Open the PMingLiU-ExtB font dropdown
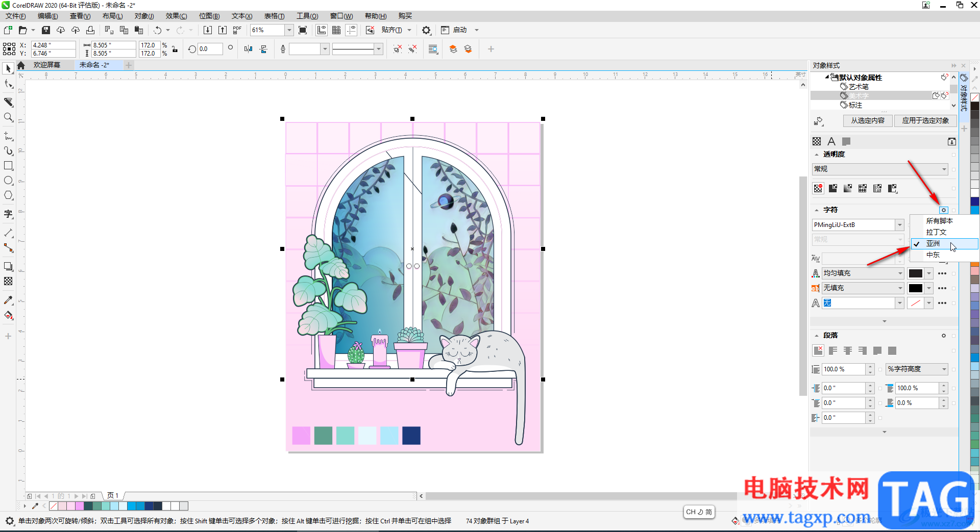This screenshot has width=980, height=532. click(x=899, y=225)
